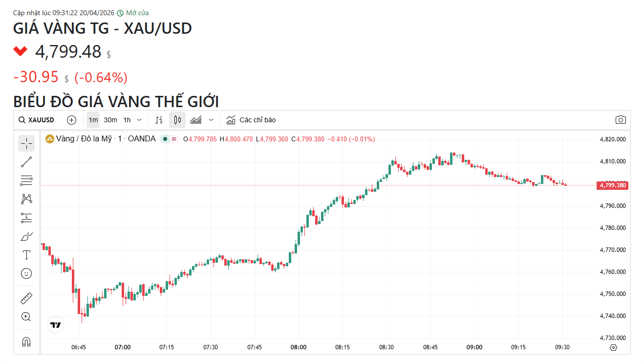
Task: Select the trend line drawing tool
Action: click(x=26, y=162)
